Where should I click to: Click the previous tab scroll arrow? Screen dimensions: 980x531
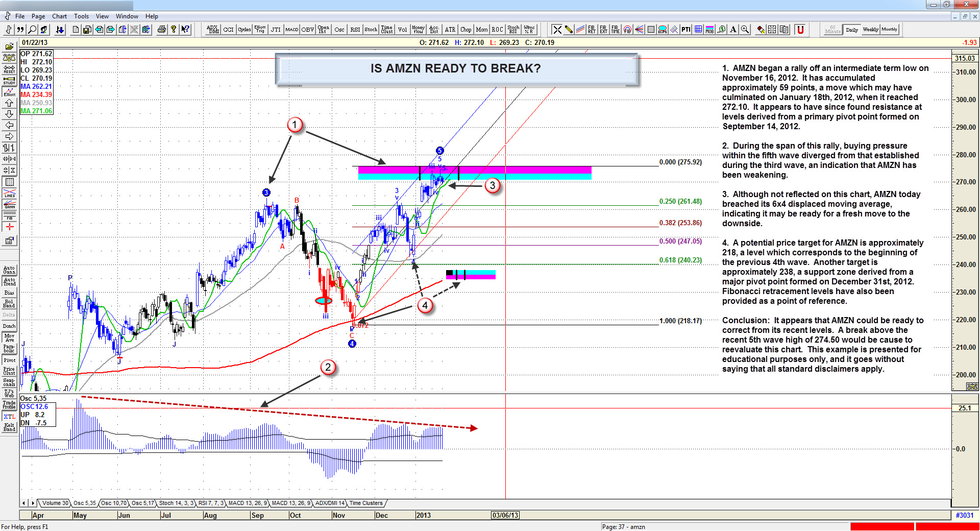(x=24, y=503)
